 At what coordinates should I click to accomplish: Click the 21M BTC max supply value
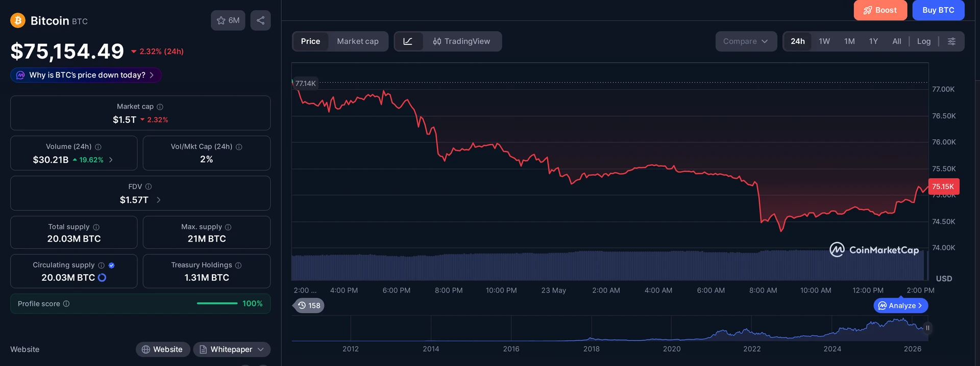coord(207,239)
